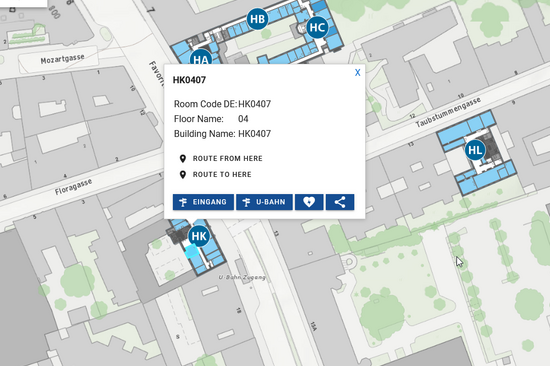Image resolution: width=550 pixels, height=366 pixels.
Task: Click the HC building marker
Action: pyautogui.click(x=317, y=27)
